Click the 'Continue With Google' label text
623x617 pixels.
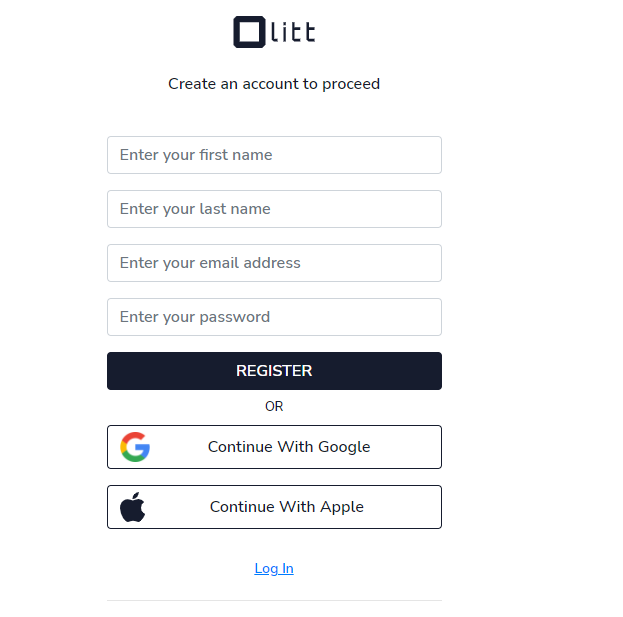click(289, 447)
